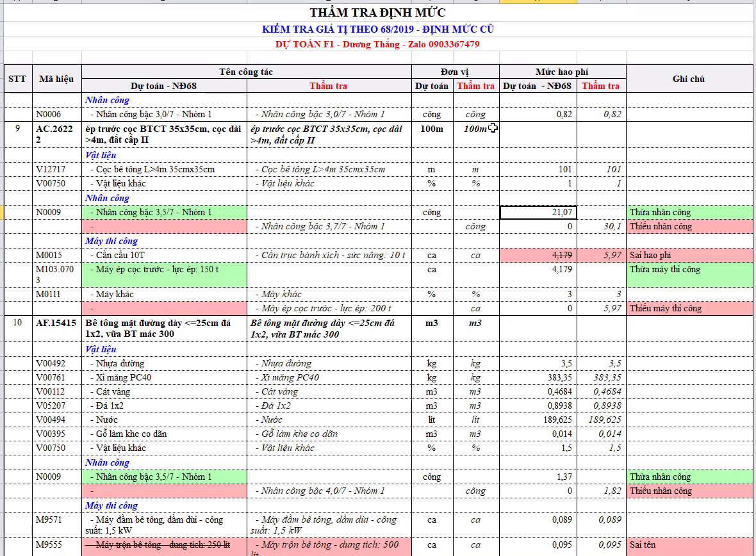Select italic value 1,82 cell
Screen dimensions: 756x556
pos(601,491)
